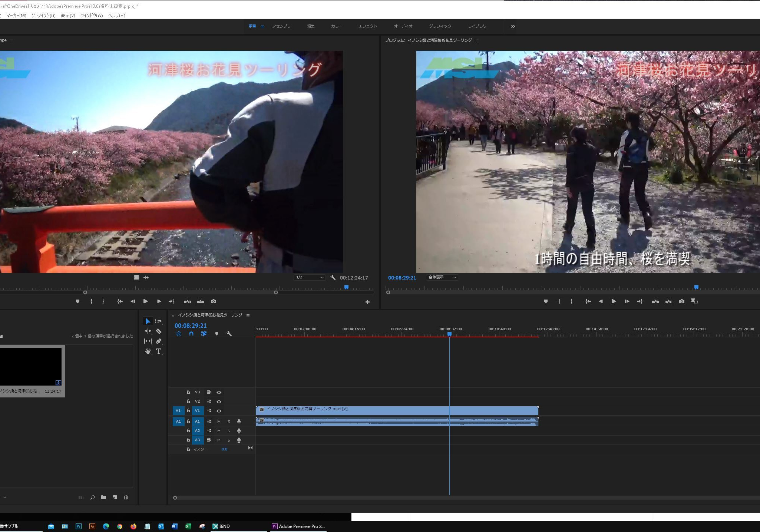This screenshot has height=532, width=760.
Task: Click the timeline wrench settings icon
Action: (229, 334)
